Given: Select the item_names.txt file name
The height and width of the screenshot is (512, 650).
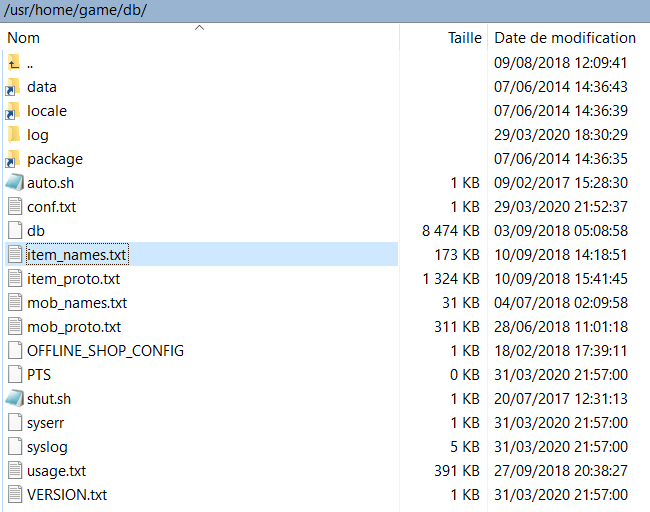Looking at the screenshot, I should tap(77, 255).
